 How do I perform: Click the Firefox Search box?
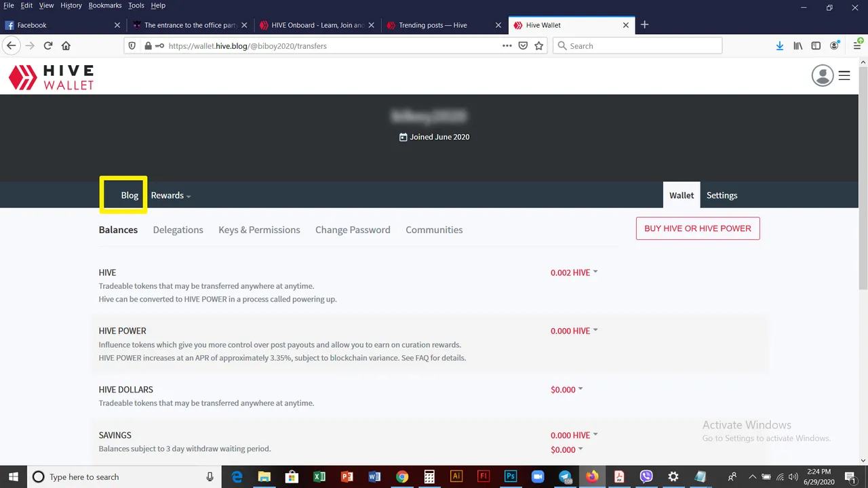click(637, 45)
